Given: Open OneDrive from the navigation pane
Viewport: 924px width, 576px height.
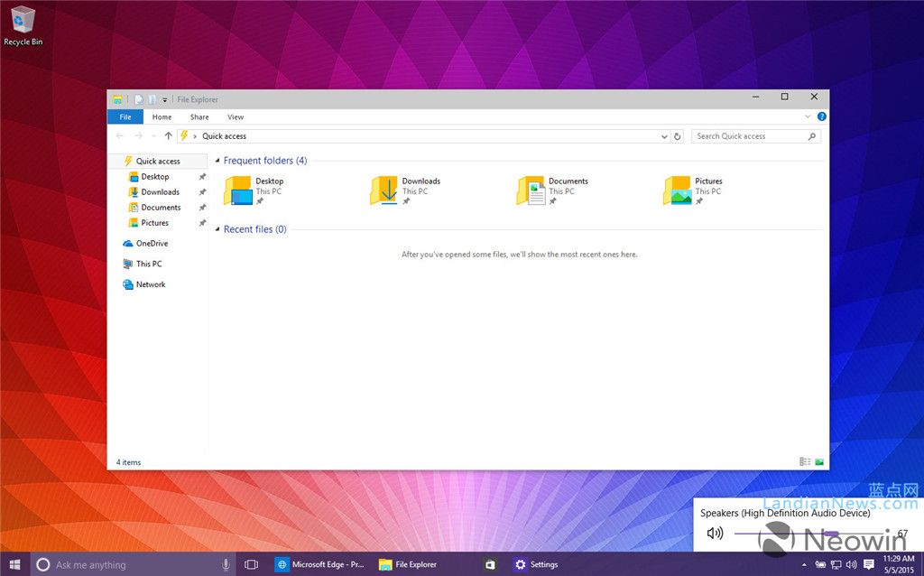Looking at the screenshot, I should (150, 243).
